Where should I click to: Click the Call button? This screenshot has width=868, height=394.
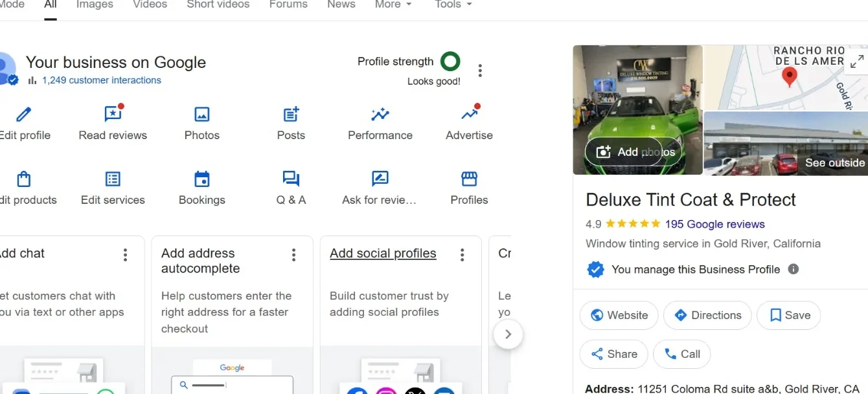[x=681, y=354]
